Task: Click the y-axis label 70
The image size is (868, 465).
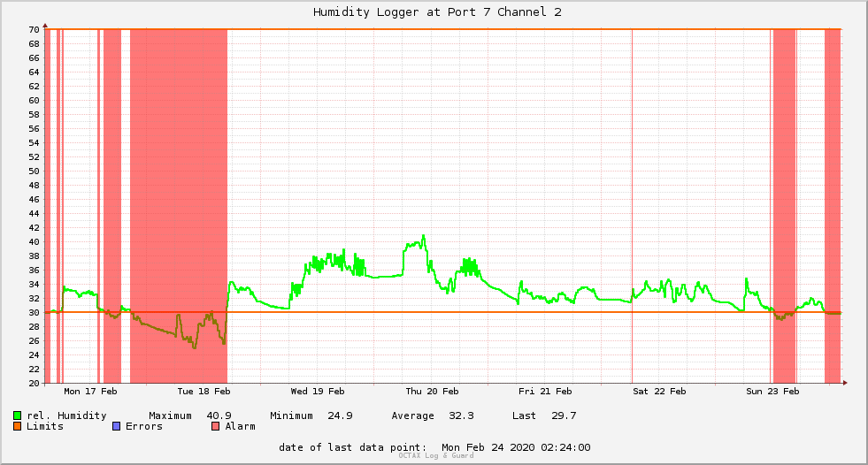Action: [x=35, y=29]
